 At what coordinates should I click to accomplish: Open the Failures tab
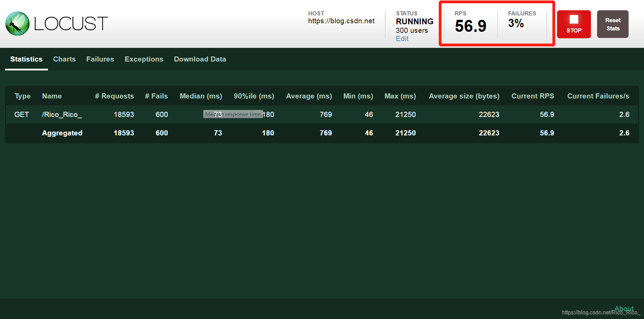point(100,59)
